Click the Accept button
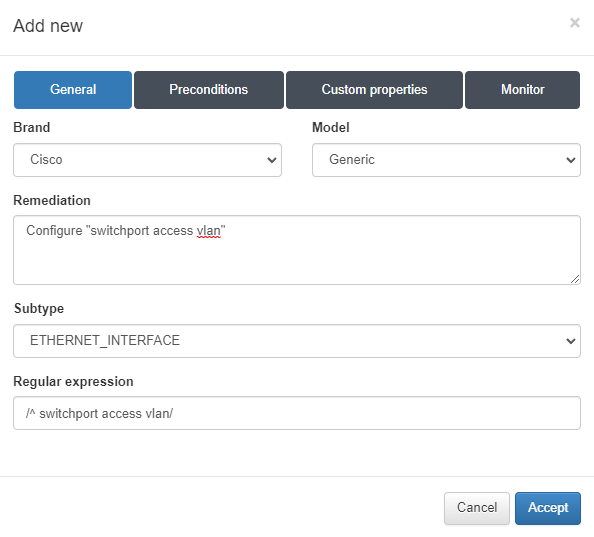Screen dimensions: 594x537 click(x=548, y=508)
